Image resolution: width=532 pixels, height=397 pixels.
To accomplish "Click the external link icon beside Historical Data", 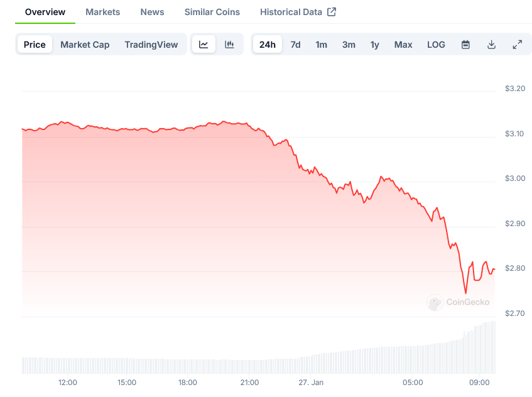I will pyautogui.click(x=332, y=12).
